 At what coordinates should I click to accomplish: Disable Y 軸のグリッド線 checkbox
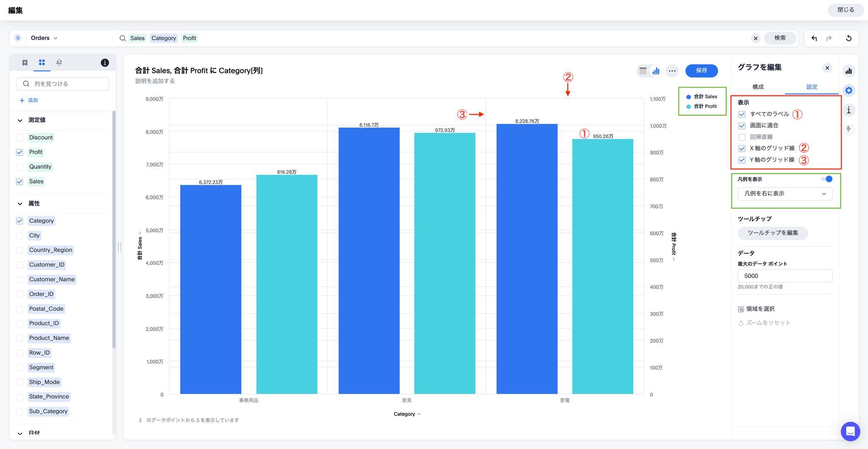pyautogui.click(x=742, y=160)
